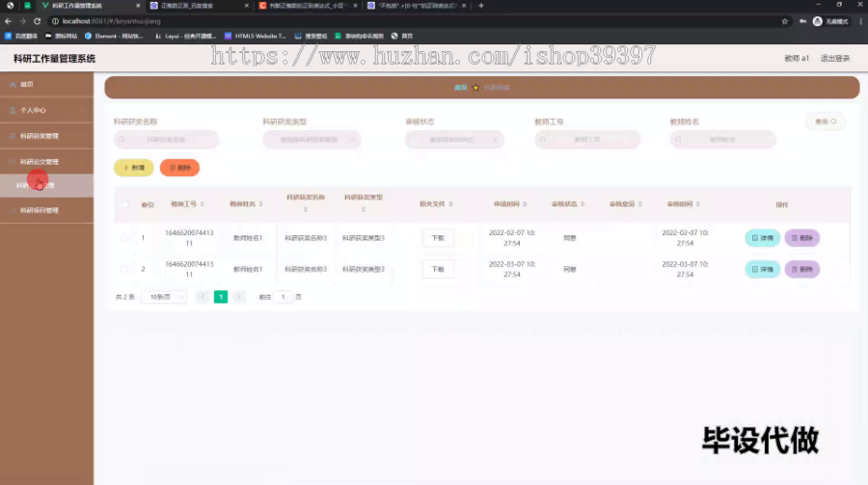Switch to the 科研工作量管理系统 browser tab
Viewport: 868px width, 485px height.
[x=89, y=6]
